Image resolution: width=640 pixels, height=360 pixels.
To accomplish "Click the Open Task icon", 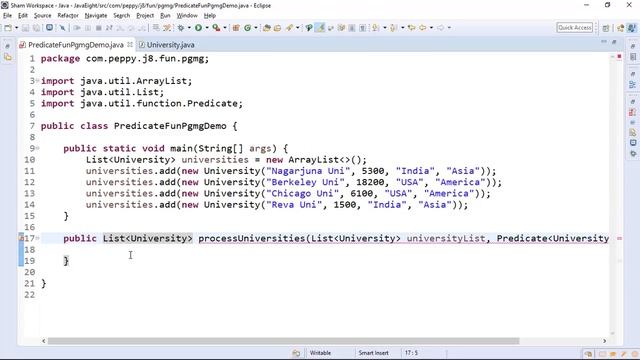I will pos(278,28).
